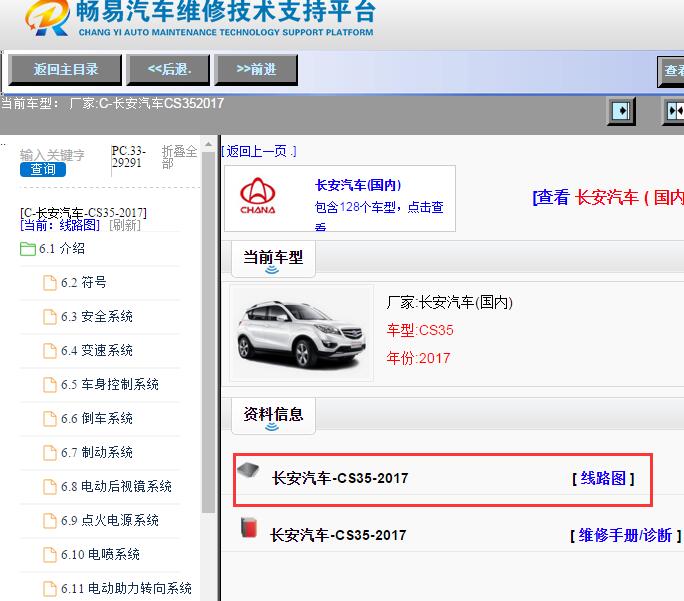Click the [C-长安汽车-CS35-2017] text
Image resolution: width=684 pixels, height=601 pixels.
click(83, 213)
